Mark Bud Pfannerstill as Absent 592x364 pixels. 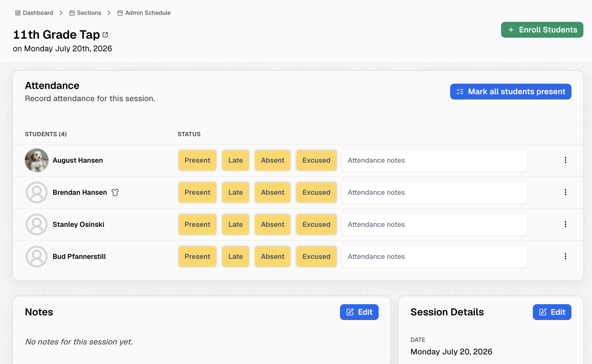273,257
